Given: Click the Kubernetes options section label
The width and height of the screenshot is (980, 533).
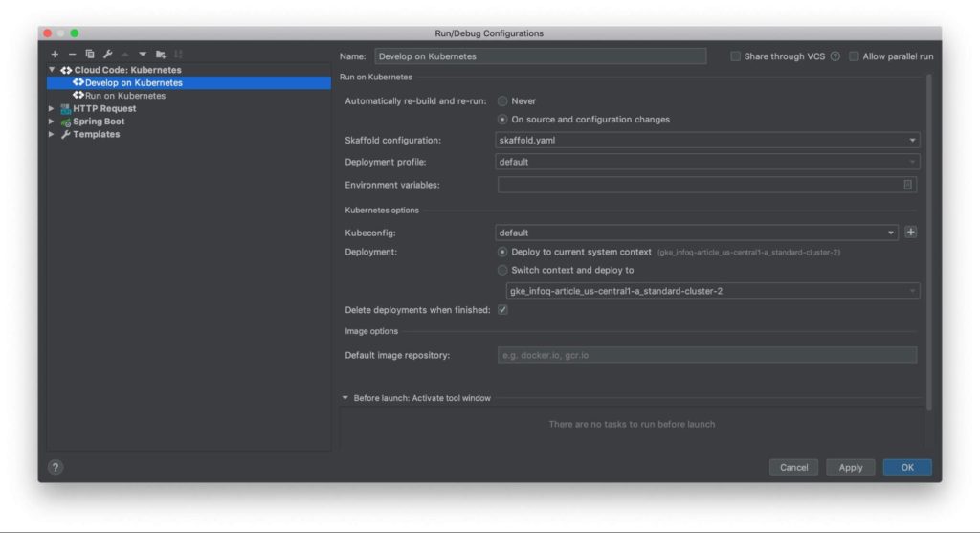Looking at the screenshot, I should pos(382,211).
